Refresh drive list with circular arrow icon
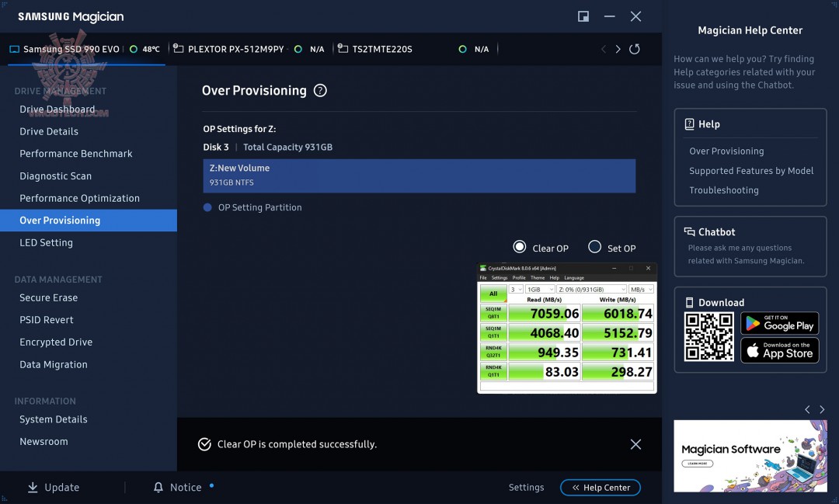Screen dimensions: 839x504 (x=634, y=48)
